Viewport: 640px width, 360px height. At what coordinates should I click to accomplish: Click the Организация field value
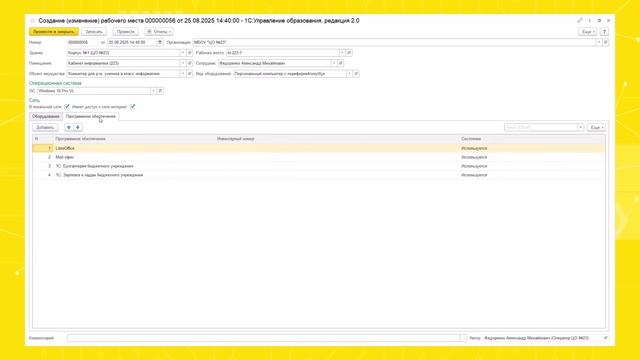click(394, 42)
